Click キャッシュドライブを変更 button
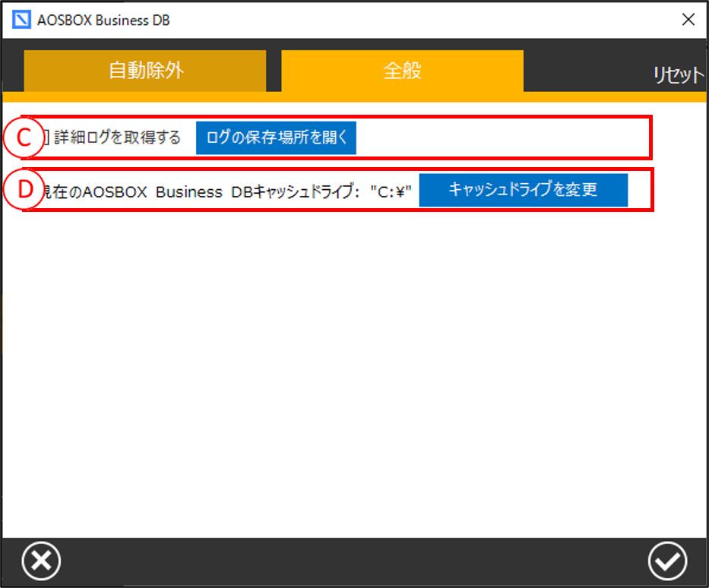The height and width of the screenshot is (588, 709). click(x=523, y=190)
